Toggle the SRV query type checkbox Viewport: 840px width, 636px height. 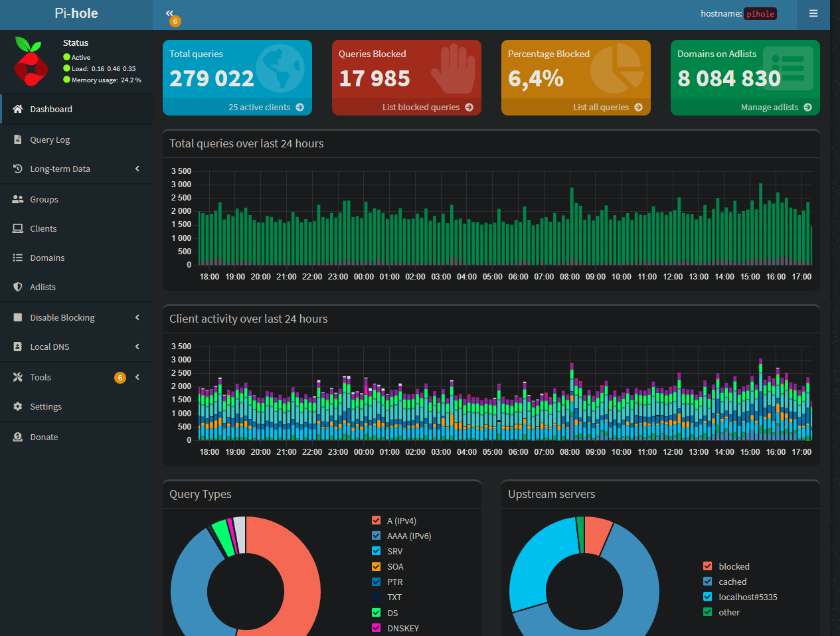click(377, 551)
